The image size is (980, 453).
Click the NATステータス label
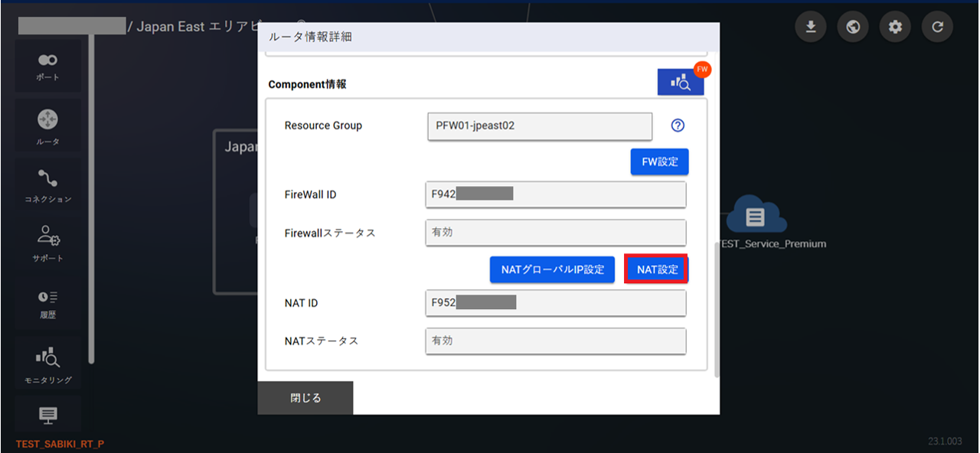click(x=322, y=341)
